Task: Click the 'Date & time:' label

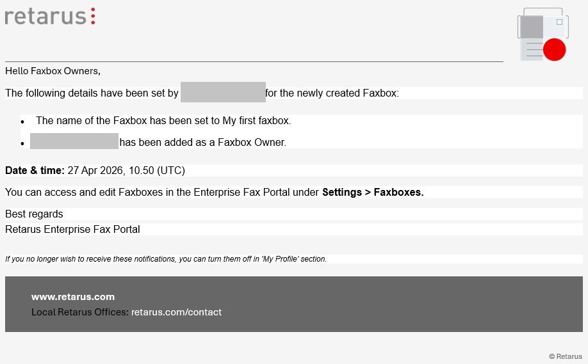Action: tap(35, 170)
